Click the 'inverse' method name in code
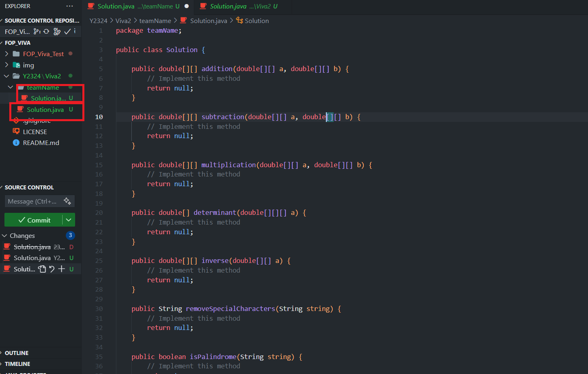Image resolution: width=588 pixels, height=374 pixels. pyautogui.click(x=215, y=261)
